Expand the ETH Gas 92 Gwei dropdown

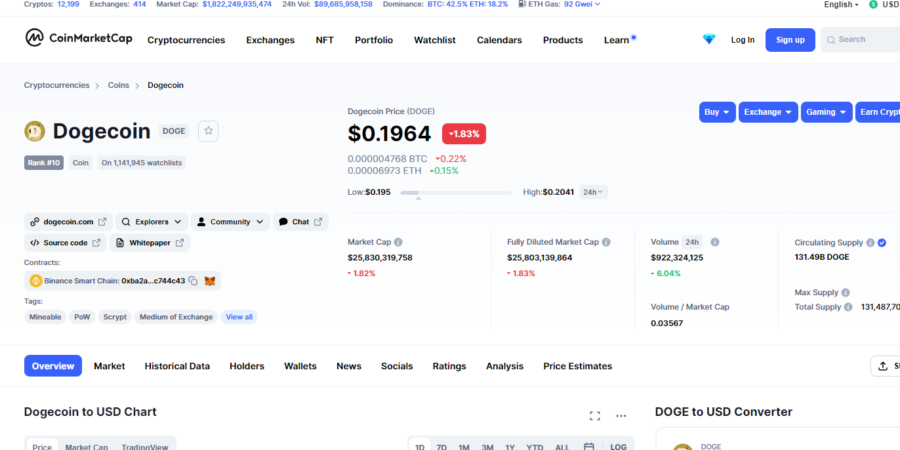tap(582, 4)
